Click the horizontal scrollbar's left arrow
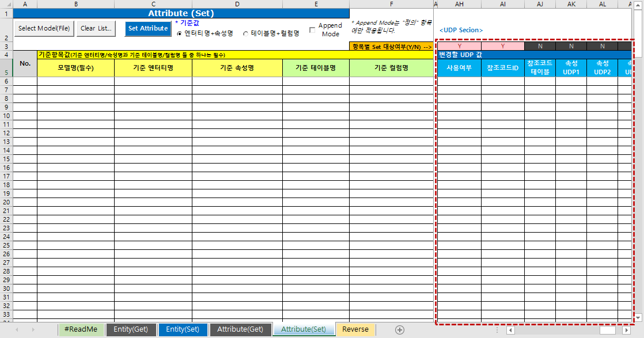 click(509, 329)
